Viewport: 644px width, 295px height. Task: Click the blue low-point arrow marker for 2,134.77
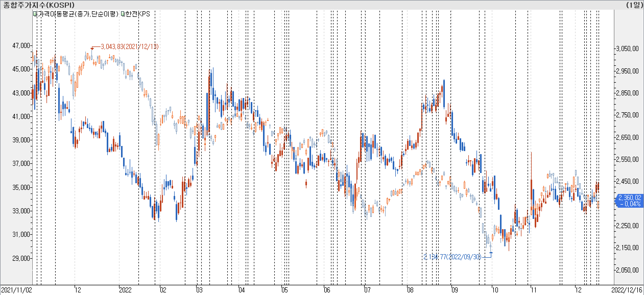(x=491, y=252)
